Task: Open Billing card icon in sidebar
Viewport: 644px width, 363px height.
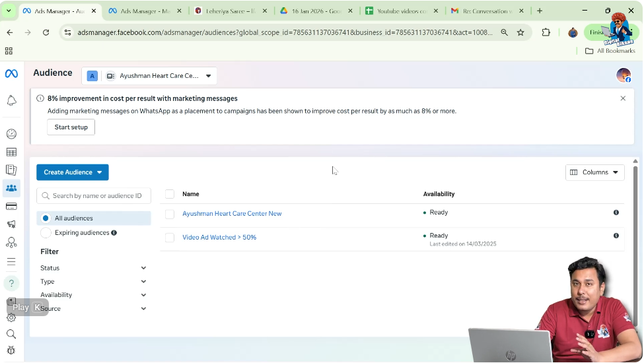Action: click(11, 207)
